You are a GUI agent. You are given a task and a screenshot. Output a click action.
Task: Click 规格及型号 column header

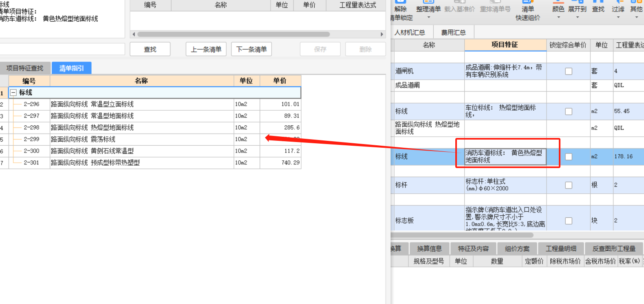[429, 261]
